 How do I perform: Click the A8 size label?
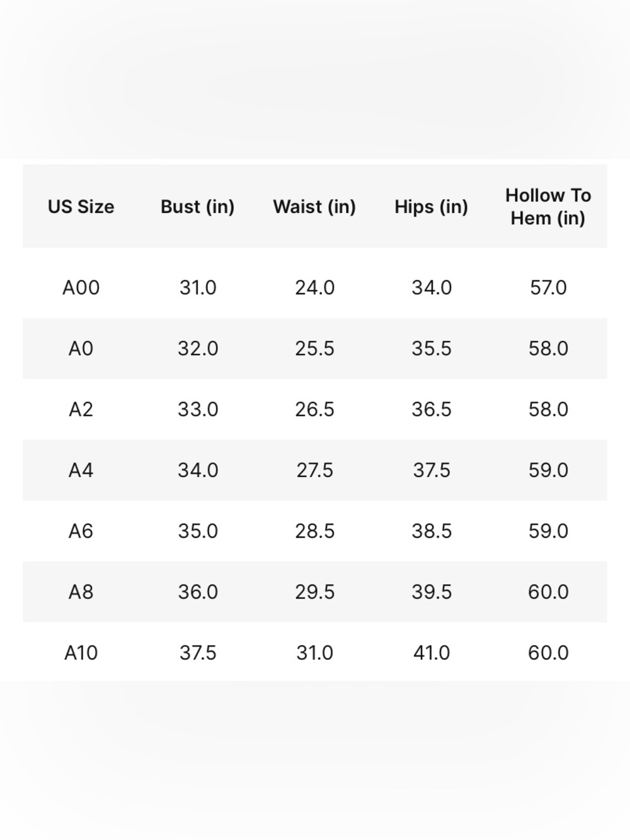[81, 592]
